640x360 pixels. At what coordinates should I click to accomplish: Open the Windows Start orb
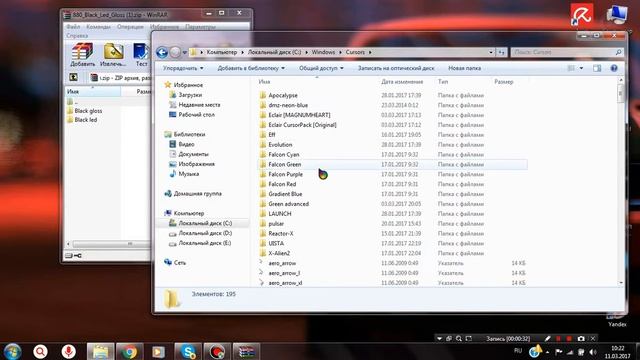pos(13,351)
